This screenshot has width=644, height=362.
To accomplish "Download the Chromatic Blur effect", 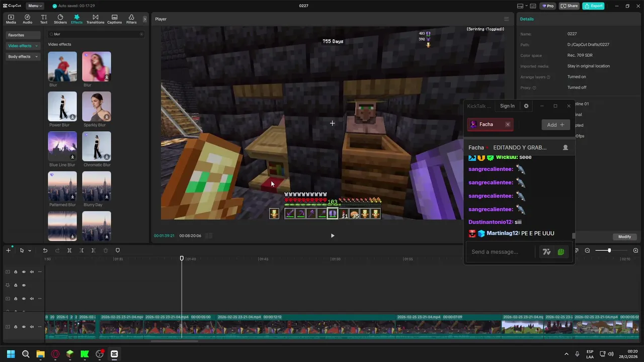I will point(107,157).
